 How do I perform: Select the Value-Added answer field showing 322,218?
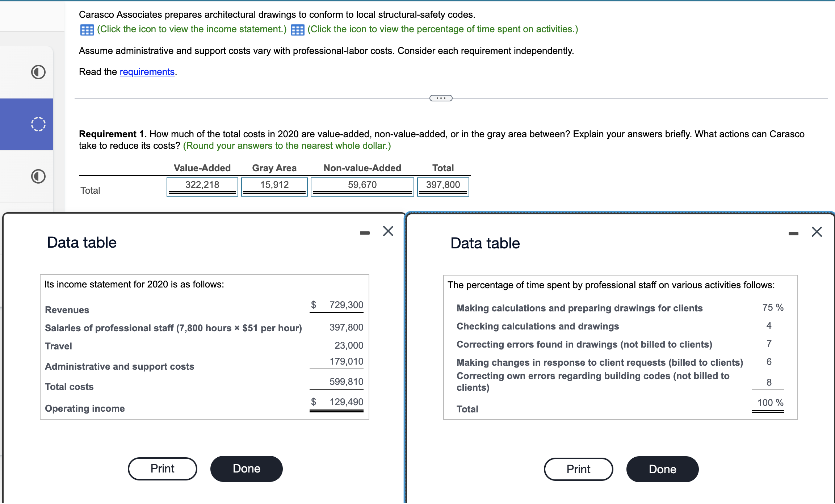[202, 185]
